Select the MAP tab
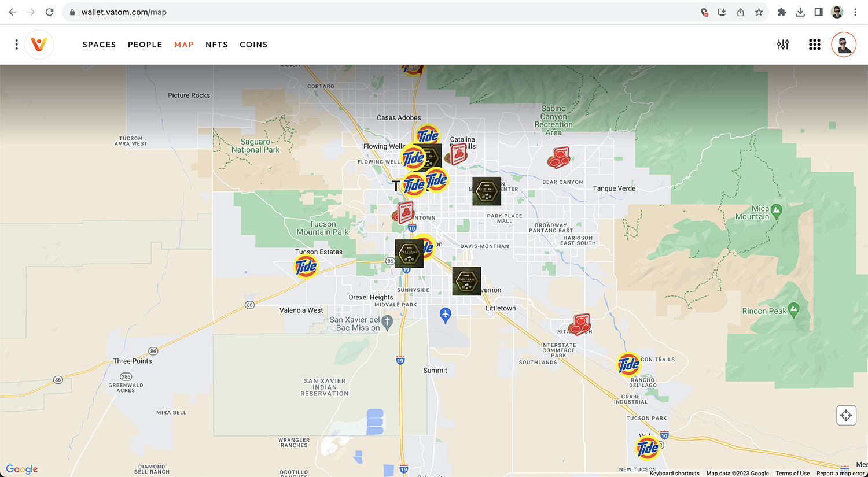Screen dimensions: 868x477 [x=183, y=45]
